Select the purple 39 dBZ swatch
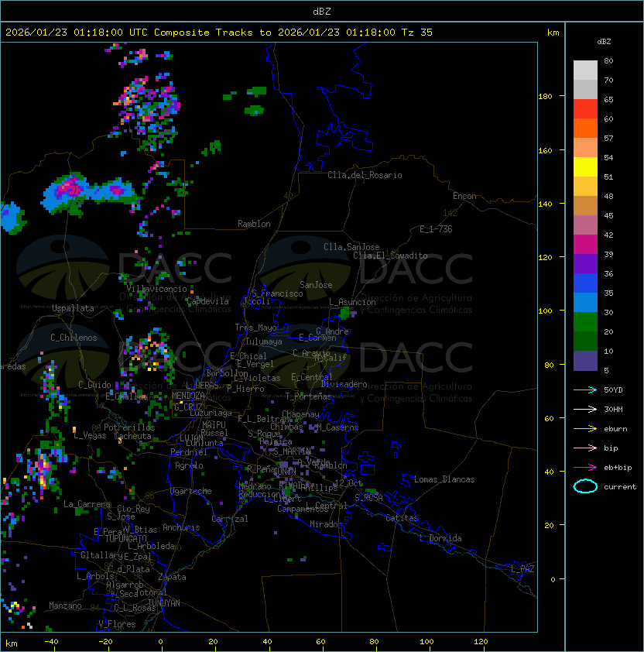 (x=585, y=263)
